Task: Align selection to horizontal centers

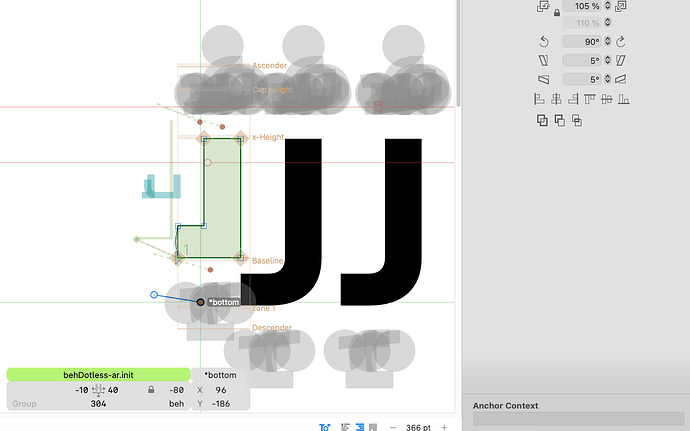Action: (555, 99)
